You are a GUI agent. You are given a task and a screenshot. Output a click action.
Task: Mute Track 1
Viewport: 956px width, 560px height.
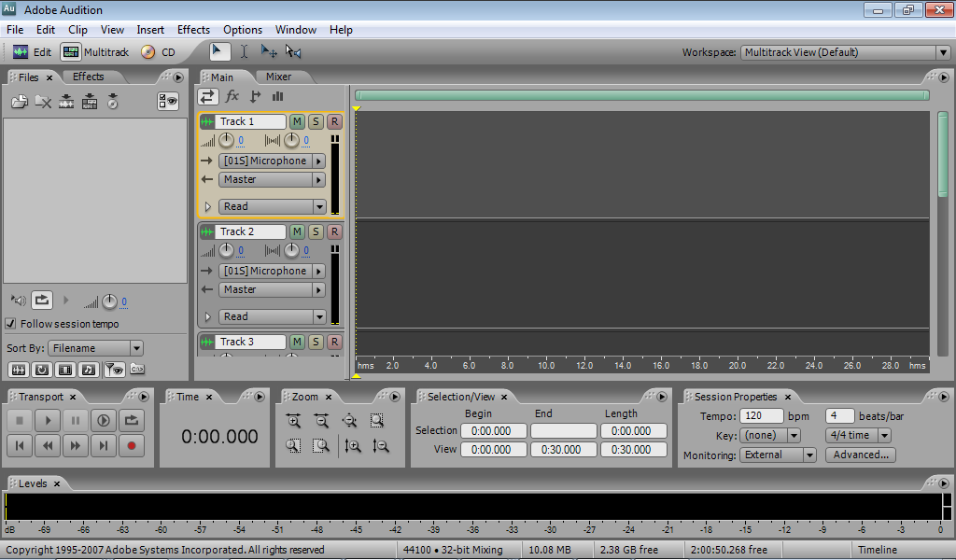tap(297, 121)
